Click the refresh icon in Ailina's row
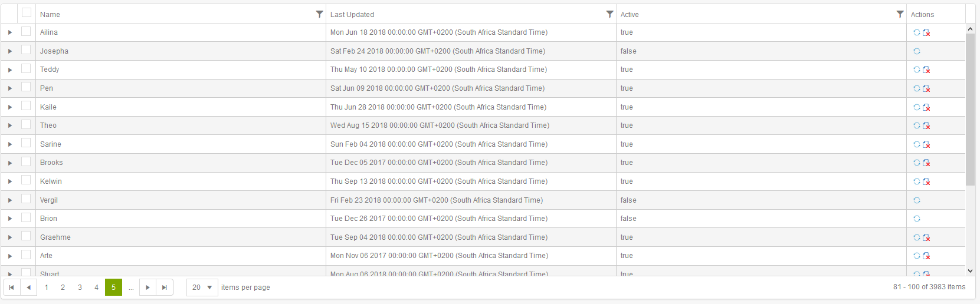The height and width of the screenshot is (304, 980). tap(917, 32)
